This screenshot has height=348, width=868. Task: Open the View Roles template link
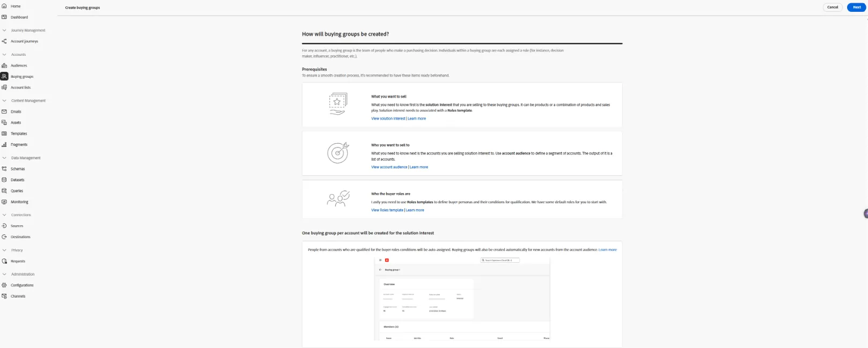point(387,210)
